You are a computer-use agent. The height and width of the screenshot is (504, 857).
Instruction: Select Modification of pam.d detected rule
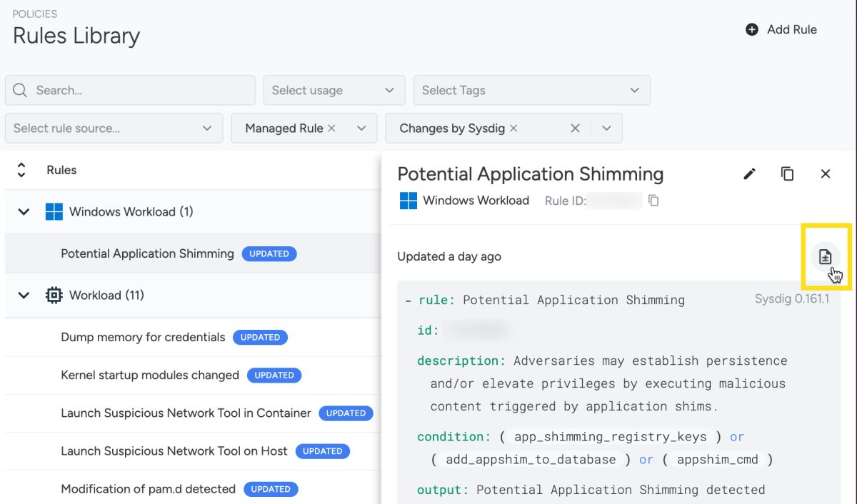(148, 489)
